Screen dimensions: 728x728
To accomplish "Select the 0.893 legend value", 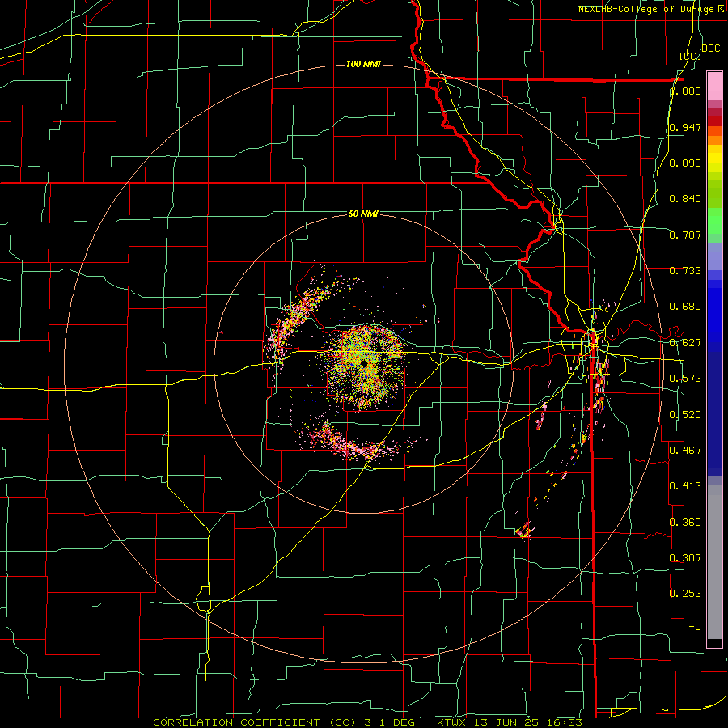I will tap(685, 163).
